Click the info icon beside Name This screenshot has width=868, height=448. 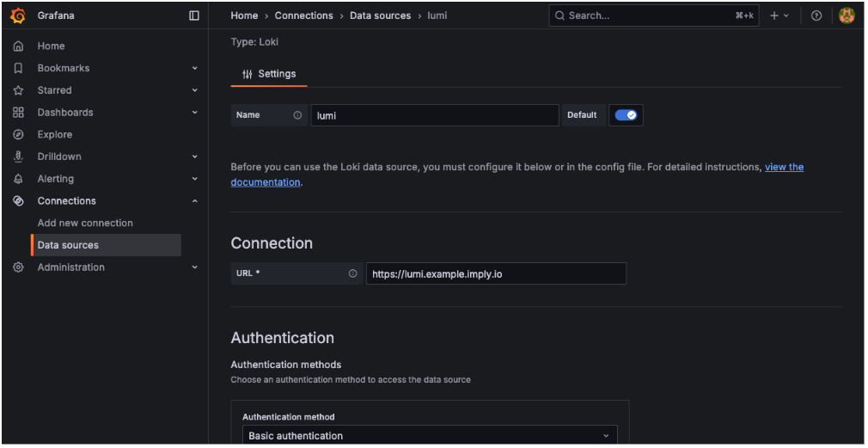[x=298, y=115]
